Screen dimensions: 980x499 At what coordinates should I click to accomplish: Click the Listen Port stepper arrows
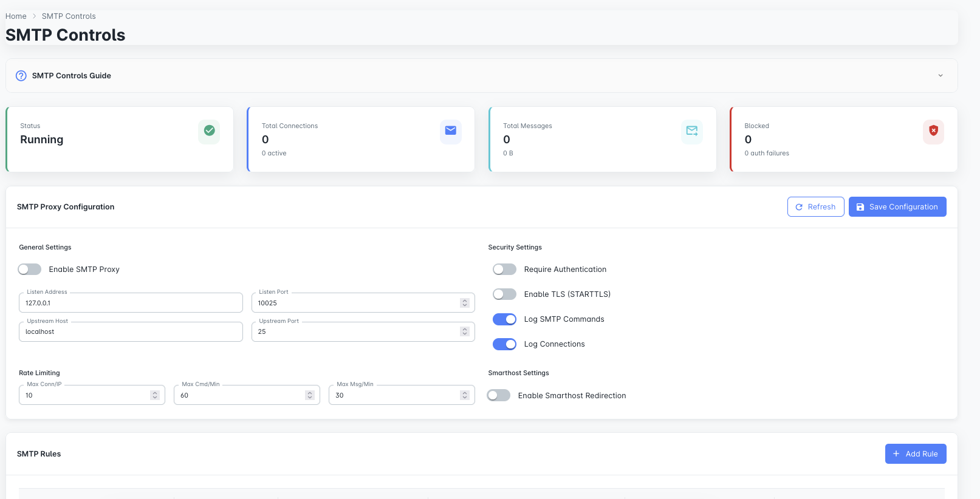coord(465,303)
